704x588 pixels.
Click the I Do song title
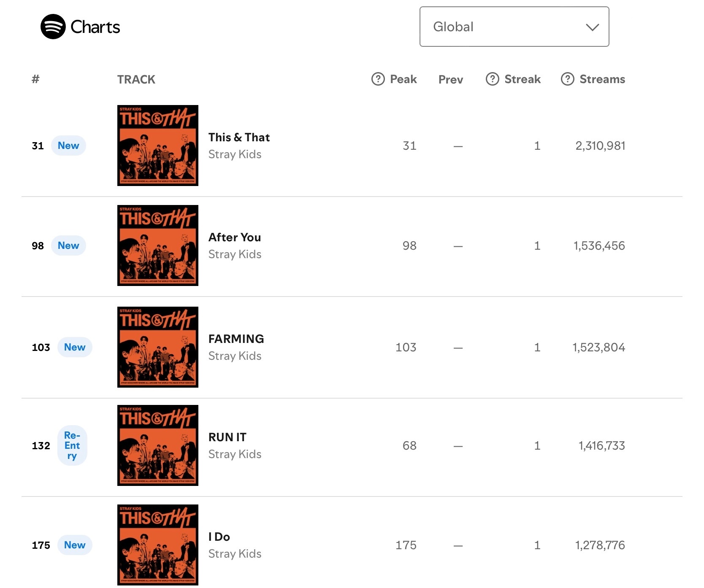point(219,537)
